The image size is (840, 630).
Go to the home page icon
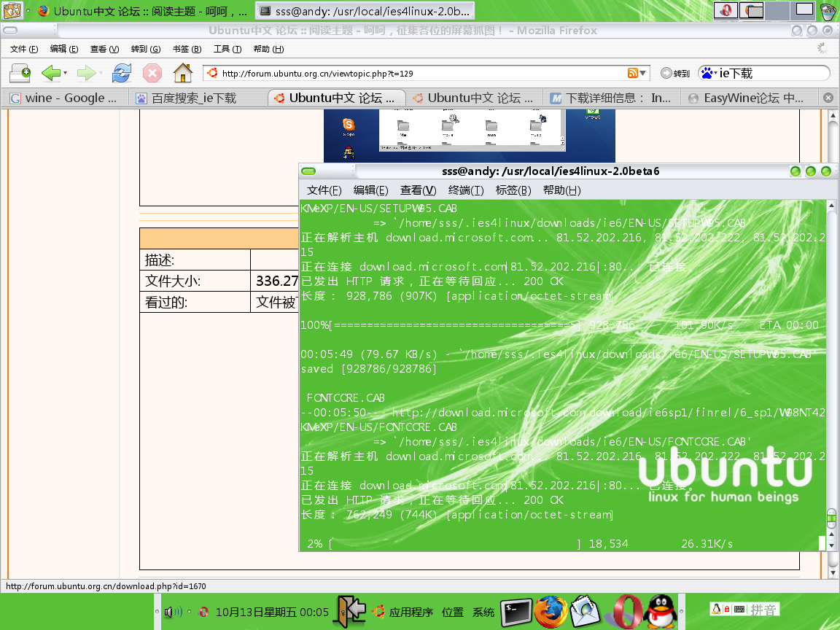[183, 73]
